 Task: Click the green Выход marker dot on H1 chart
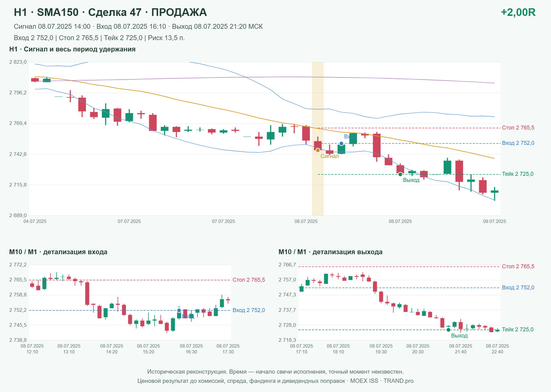(x=400, y=174)
